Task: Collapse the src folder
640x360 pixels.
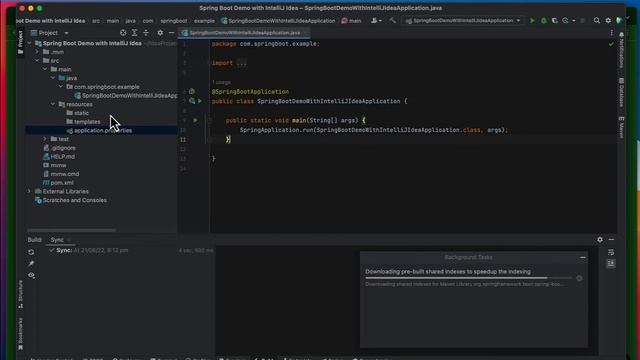Action: click(x=37, y=61)
